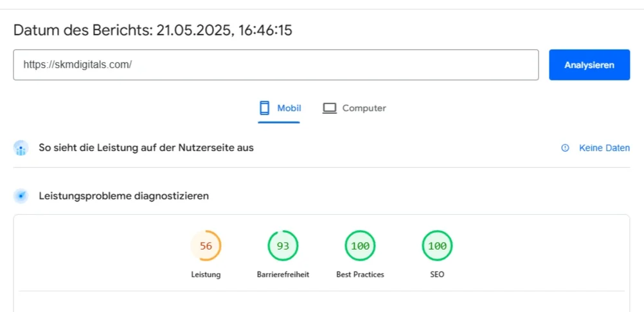The height and width of the screenshot is (312, 644).
Task: Click the computer monitor icon
Action: (330, 108)
